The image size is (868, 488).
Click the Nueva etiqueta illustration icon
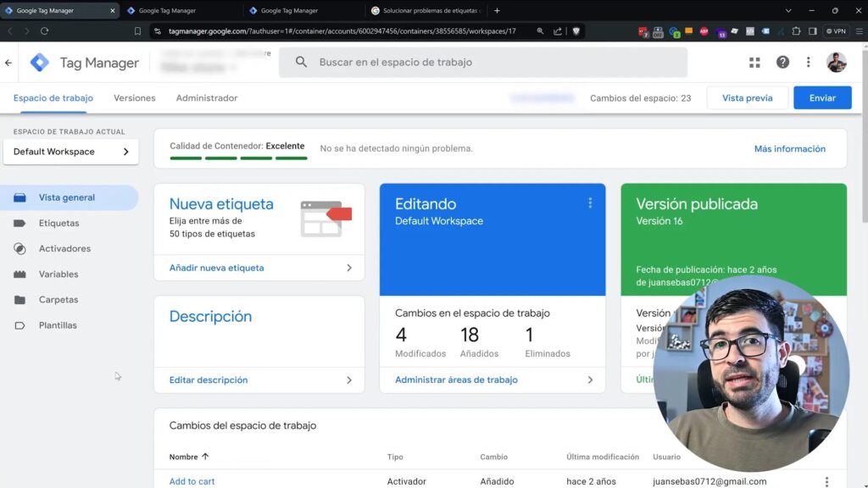pyautogui.click(x=326, y=219)
